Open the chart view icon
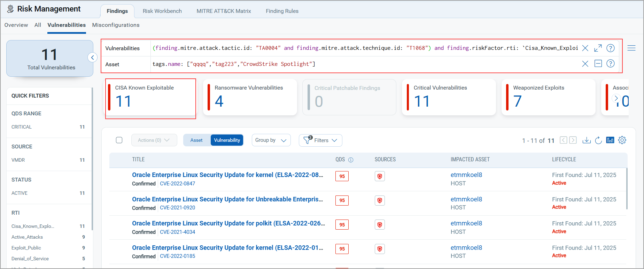644x269 pixels. [610, 140]
